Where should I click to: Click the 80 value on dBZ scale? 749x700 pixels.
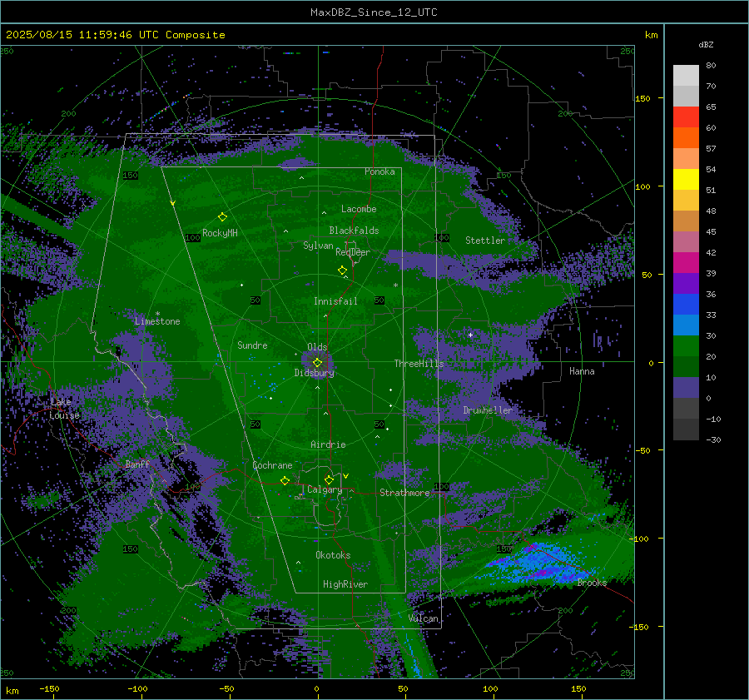pos(711,66)
